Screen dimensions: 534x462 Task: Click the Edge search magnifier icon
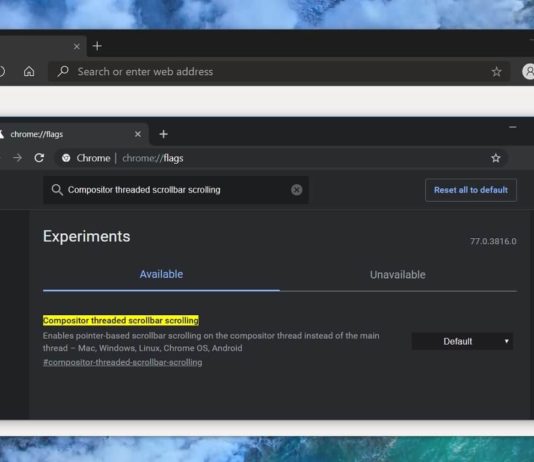click(x=63, y=71)
